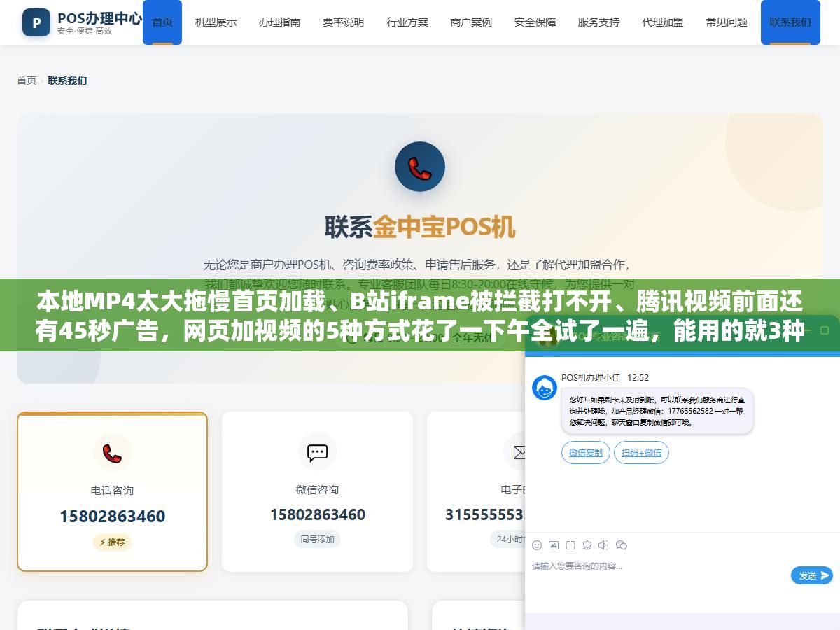This screenshot has height=630, width=840.
Task: Go to 服务支持 in the navbar
Action: pos(598,22)
